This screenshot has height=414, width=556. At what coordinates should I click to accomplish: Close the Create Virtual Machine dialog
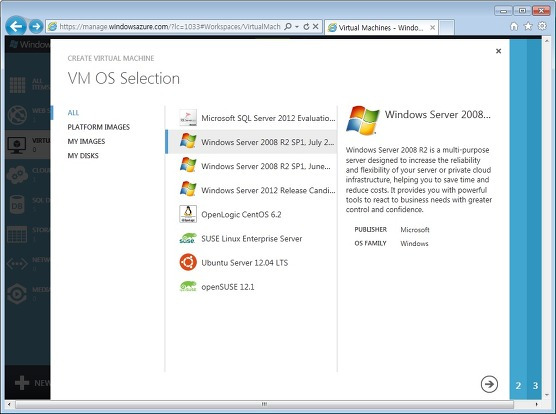coord(498,51)
